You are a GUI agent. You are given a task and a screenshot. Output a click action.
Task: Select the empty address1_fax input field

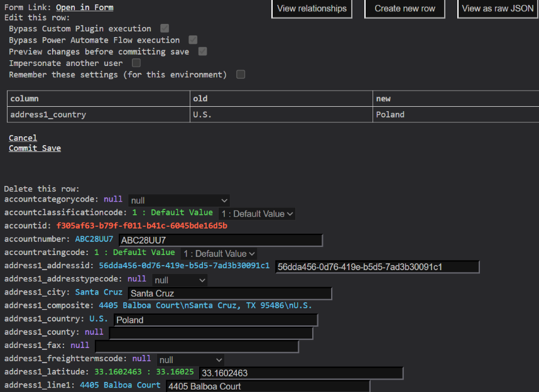click(x=197, y=347)
